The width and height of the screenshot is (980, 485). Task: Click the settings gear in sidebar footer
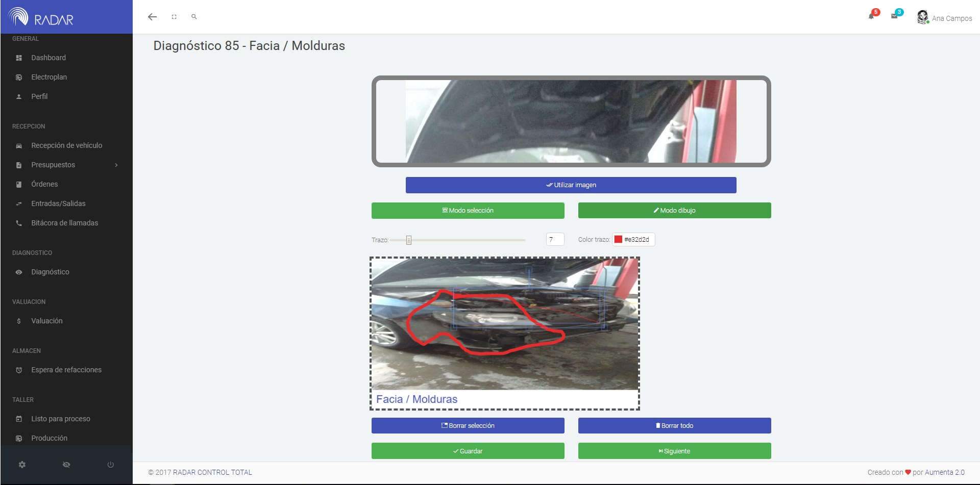22,465
